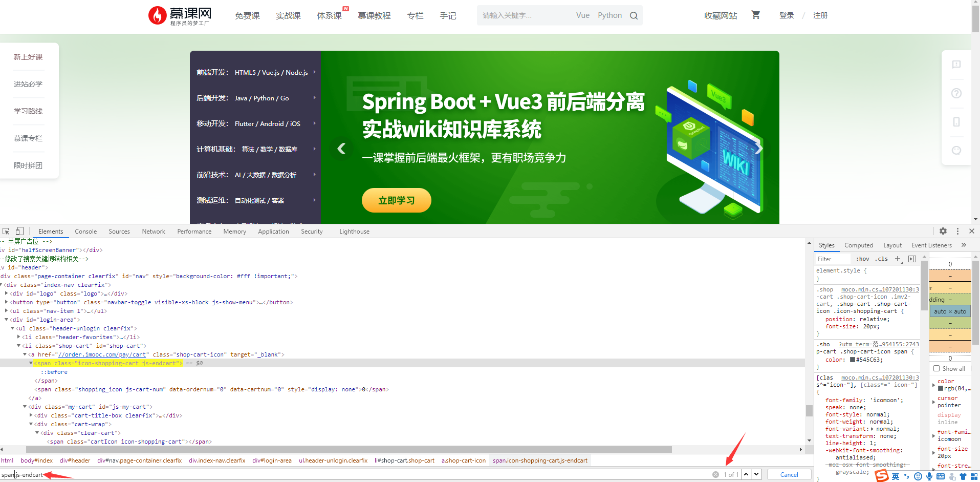Click the li#shop-cart.shop-cart breadcrumb

[x=404, y=460]
